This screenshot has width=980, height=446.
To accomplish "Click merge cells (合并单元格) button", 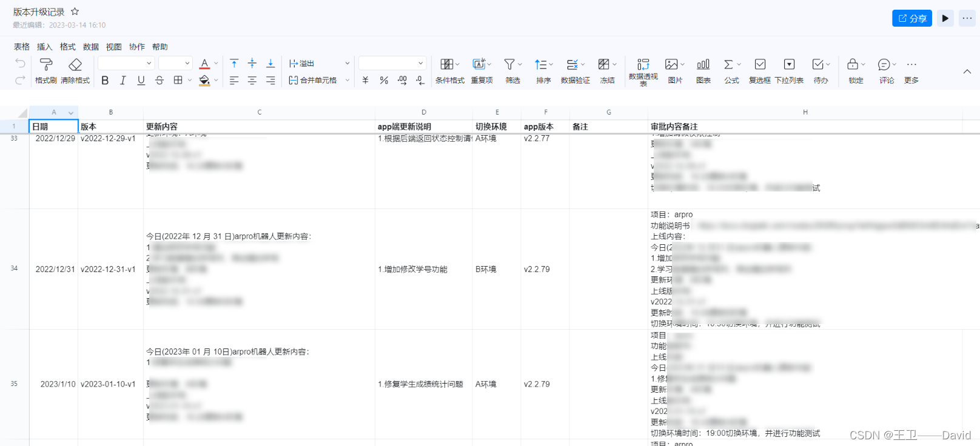I will pos(312,80).
